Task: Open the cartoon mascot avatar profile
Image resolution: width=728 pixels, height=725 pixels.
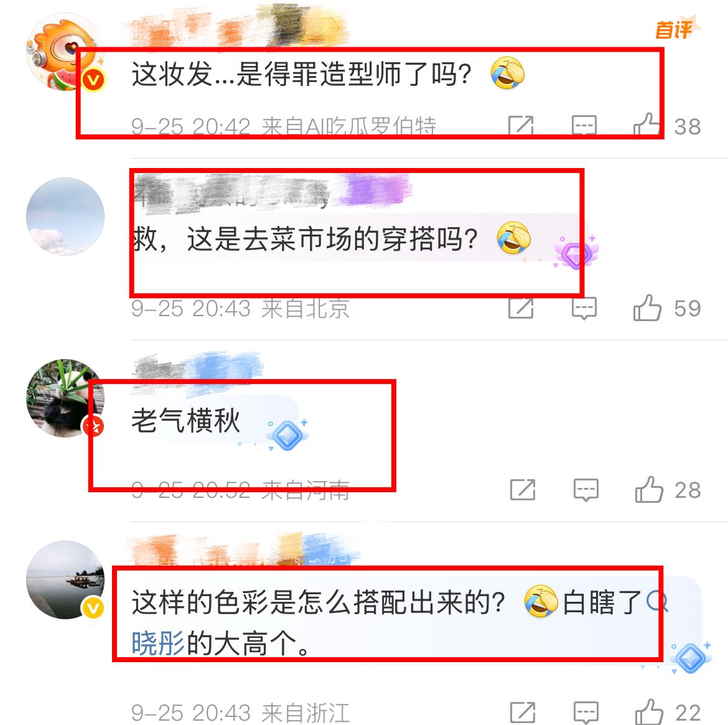Action: (65, 52)
